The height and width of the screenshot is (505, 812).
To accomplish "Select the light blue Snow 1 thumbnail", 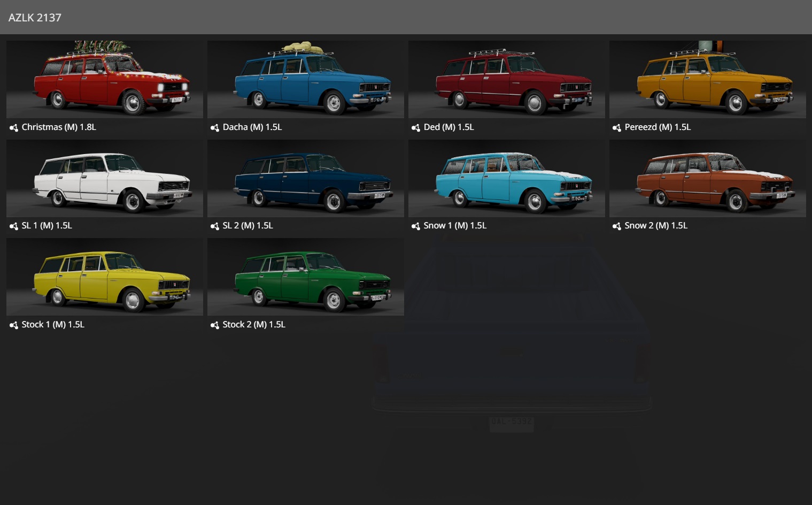I will 507,179.
